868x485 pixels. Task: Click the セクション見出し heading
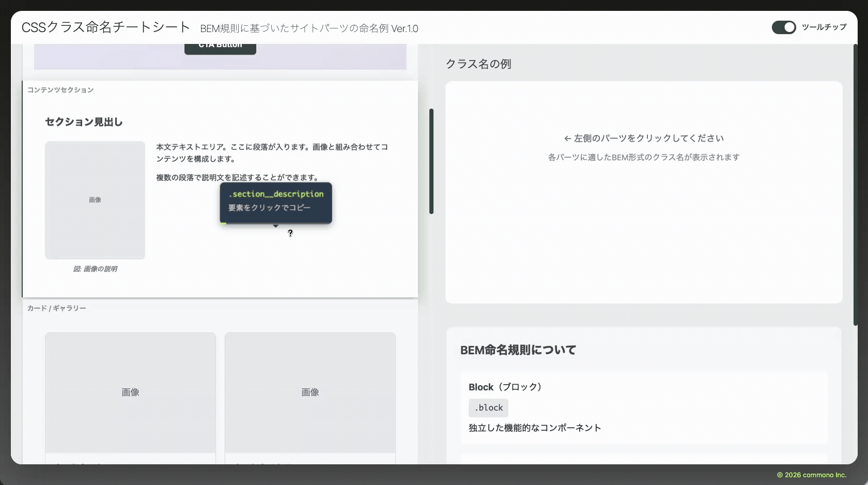coord(84,122)
